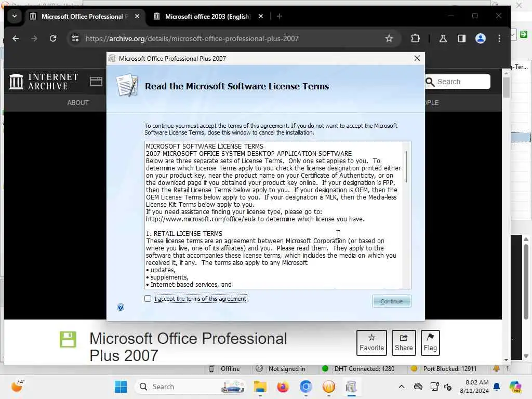Open the clock showing 8:02 AM
The image size is (532, 399).
click(x=474, y=387)
